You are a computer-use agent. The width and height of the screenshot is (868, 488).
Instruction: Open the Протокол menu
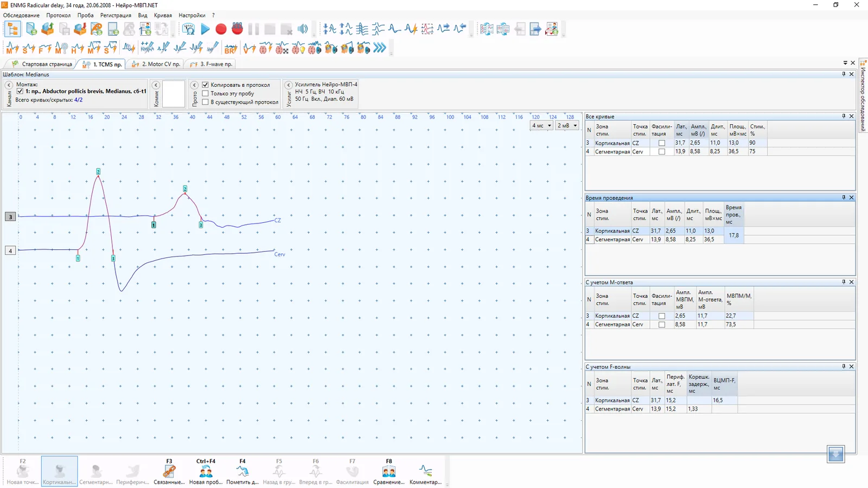coord(58,15)
